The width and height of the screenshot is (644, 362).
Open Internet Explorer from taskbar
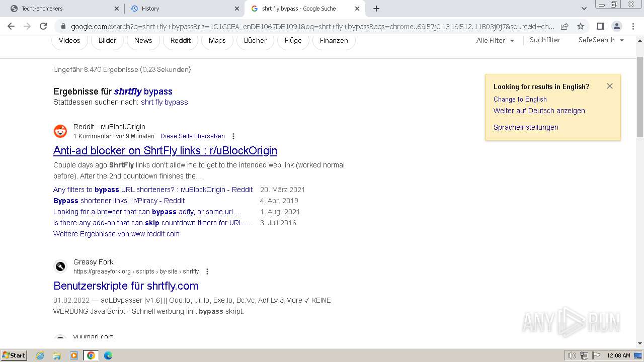coord(40,355)
